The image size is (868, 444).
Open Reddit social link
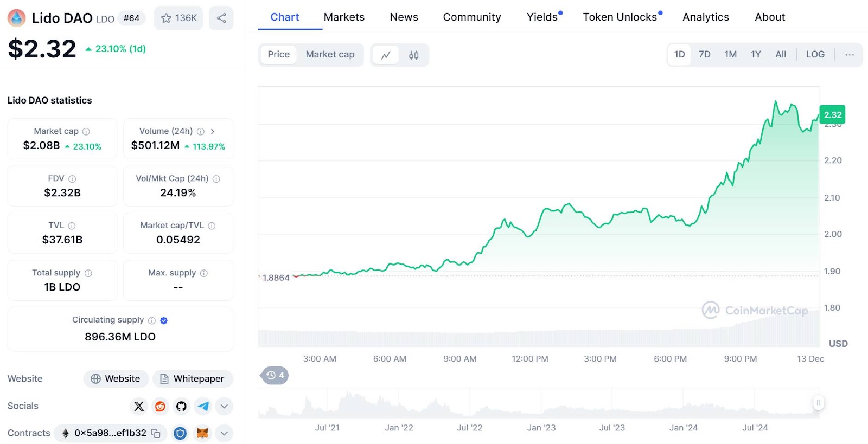(160, 406)
